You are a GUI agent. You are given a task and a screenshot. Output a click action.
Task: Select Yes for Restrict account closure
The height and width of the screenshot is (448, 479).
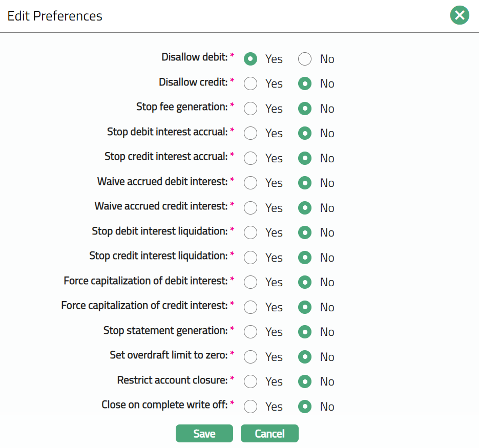(251, 381)
